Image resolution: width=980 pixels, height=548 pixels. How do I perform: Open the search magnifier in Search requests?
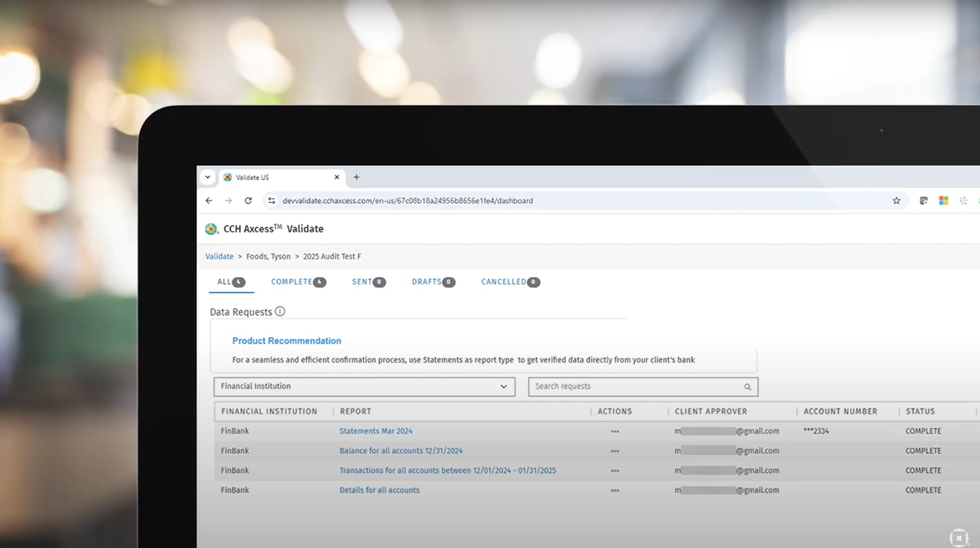coord(747,387)
